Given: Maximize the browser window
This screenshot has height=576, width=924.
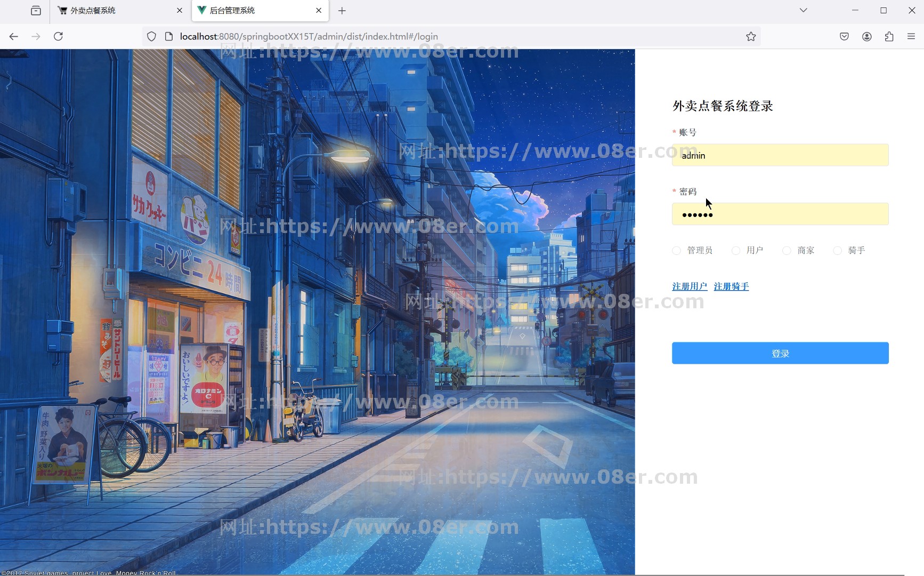Looking at the screenshot, I should [x=884, y=10].
